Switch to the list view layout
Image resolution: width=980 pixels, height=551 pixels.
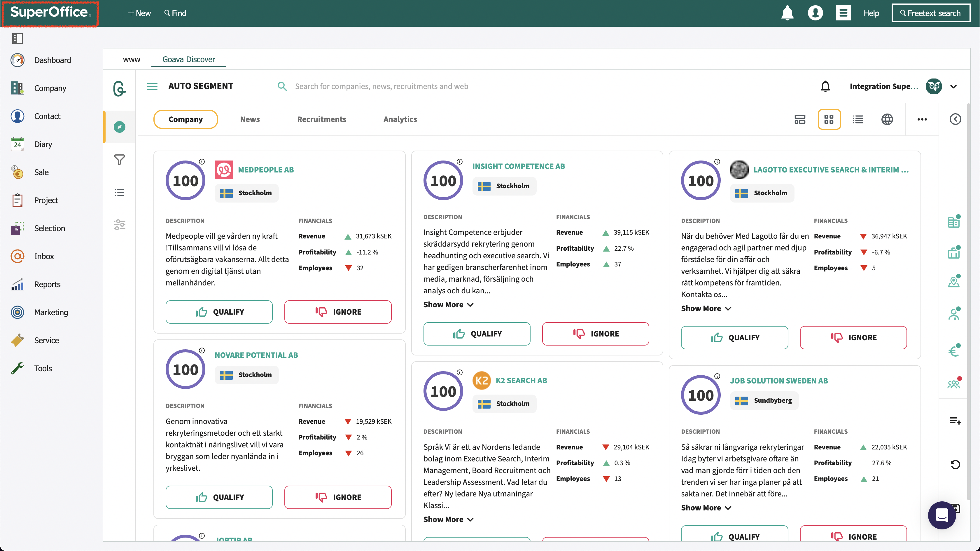click(858, 119)
